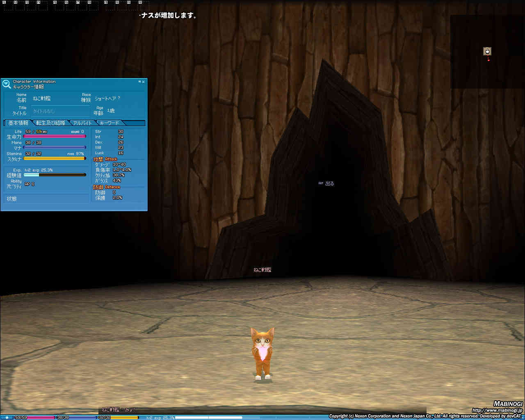Close the Character Information panel
This screenshot has height=420, width=525.
click(x=143, y=82)
